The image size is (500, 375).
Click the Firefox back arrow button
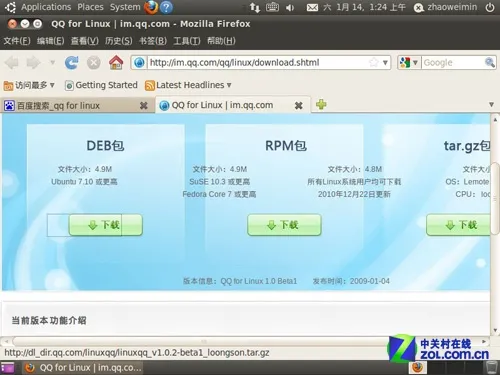coord(12,63)
